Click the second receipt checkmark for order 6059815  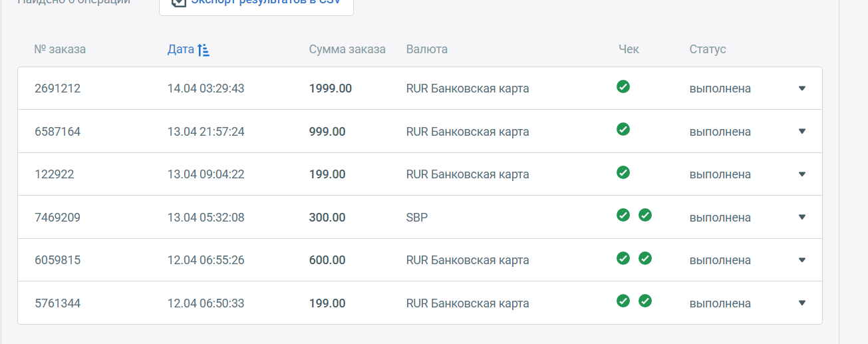(x=645, y=258)
